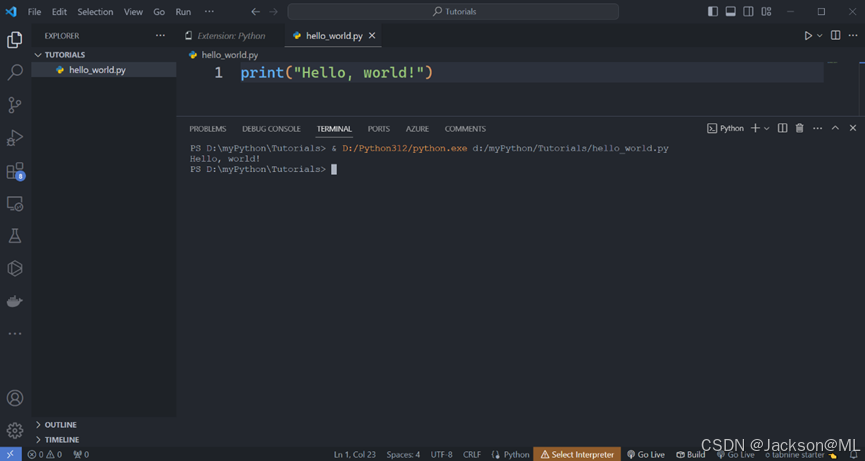The width and height of the screenshot is (865, 461).
Task: Open the Accounts menu icon
Action: (x=15, y=398)
